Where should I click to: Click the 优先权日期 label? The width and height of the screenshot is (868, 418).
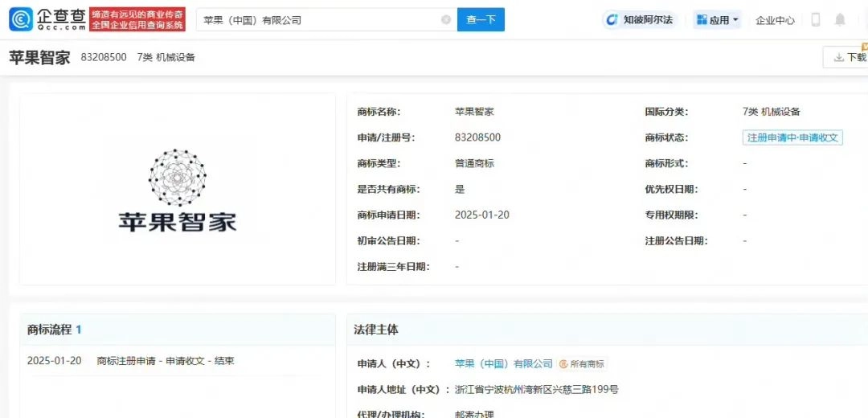tap(671, 190)
